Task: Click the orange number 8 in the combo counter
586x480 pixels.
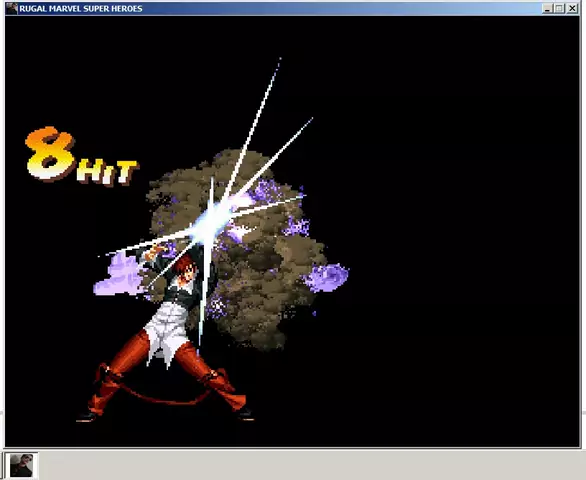Action: (50, 153)
